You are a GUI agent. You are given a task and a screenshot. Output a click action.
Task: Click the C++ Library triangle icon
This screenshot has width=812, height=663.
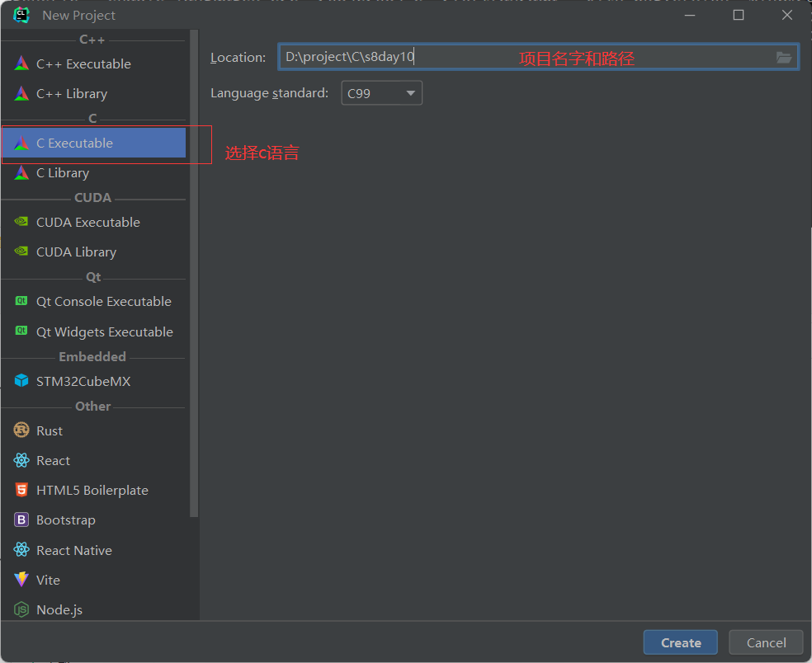point(21,93)
